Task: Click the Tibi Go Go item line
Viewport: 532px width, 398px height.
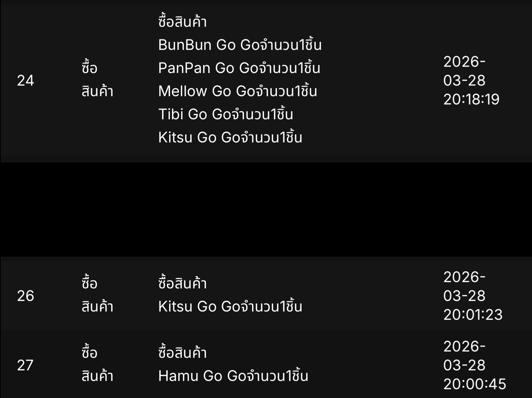Action: pos(225,114)
